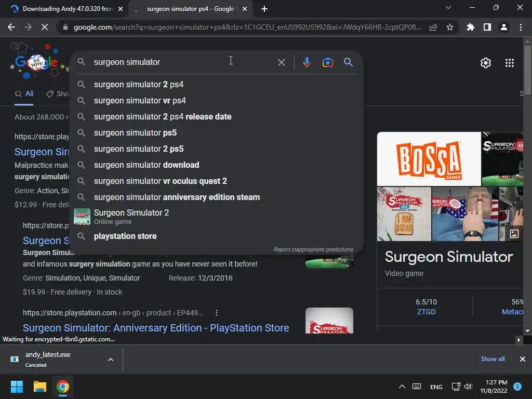532x399 pixels.
Task: Open Google Lens camera search
Action: 327,62
